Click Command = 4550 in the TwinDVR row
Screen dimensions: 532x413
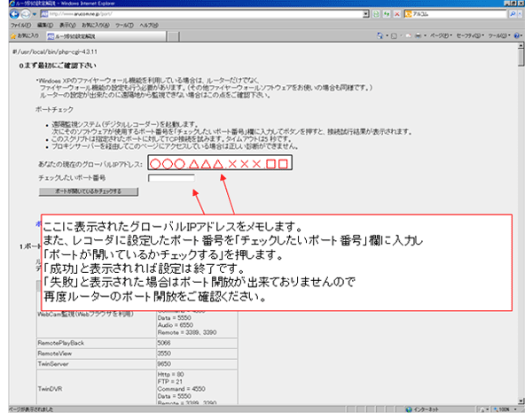click(181, 389)
